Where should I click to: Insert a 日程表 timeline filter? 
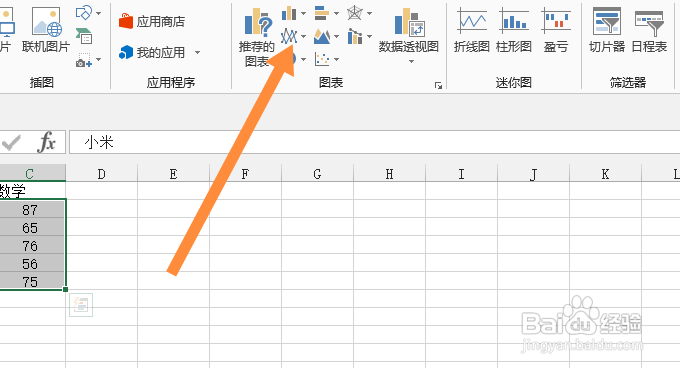pyautogui.click(x=649, y=30)
